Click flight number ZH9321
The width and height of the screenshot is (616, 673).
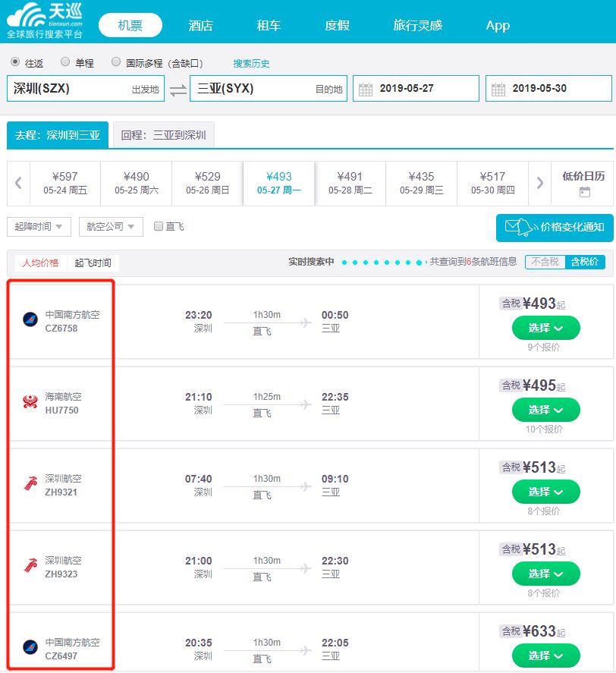(61, 492)
